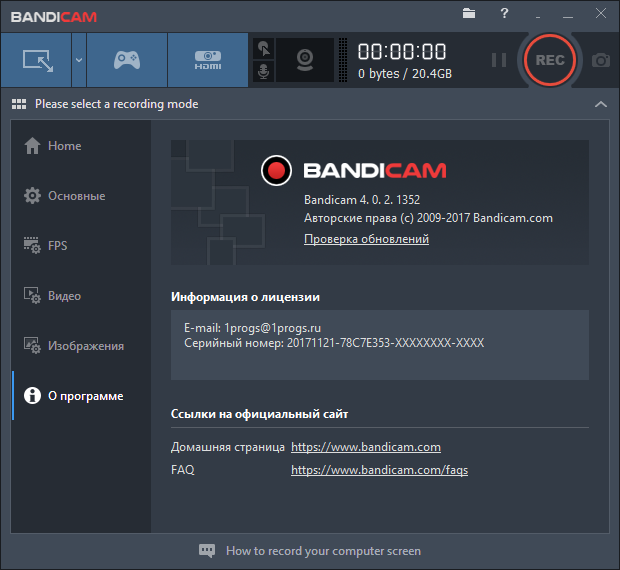The height and width of the screenshot is (570, 620).
Task: Open the bandicam.com/faqs link
Action: coord(379,470)
